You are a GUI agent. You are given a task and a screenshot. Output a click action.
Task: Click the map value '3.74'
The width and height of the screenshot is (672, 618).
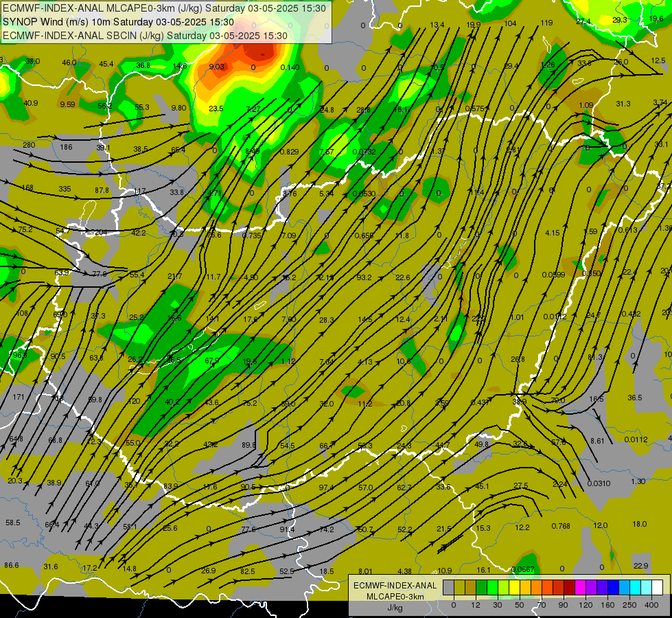pyautogui.click(x=660, y=102)
